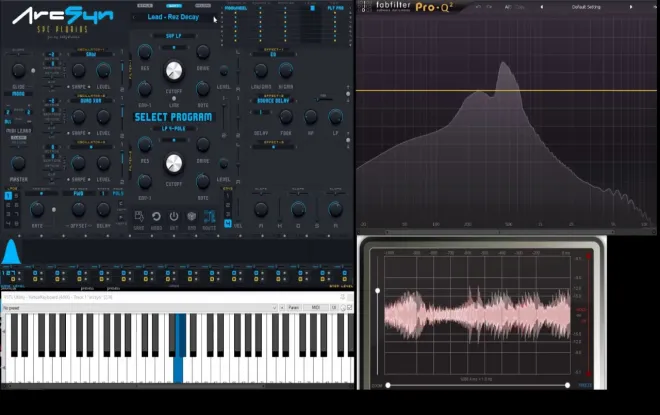
Task: Open the SVF LP filter type selector
Action: pos(173,36)
